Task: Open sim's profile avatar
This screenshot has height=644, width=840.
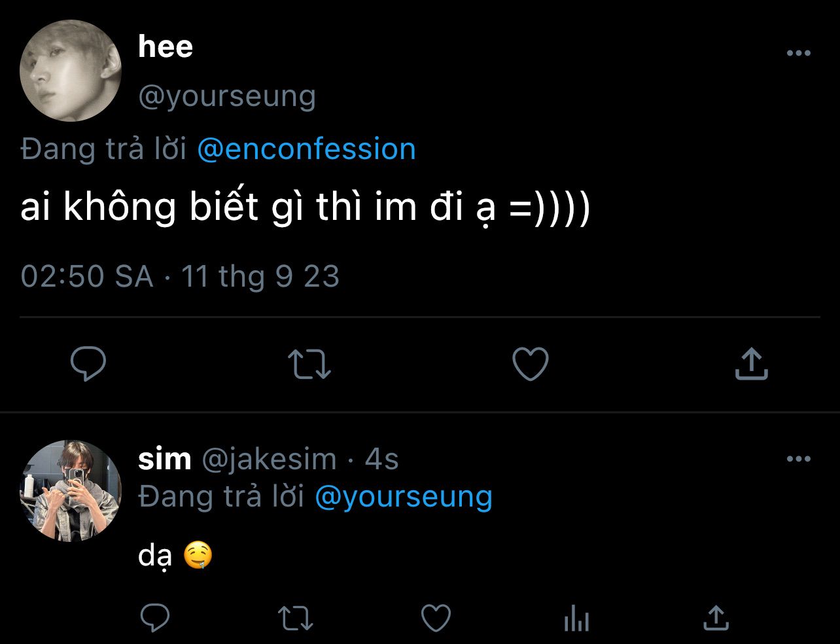Action: (71, 491)
